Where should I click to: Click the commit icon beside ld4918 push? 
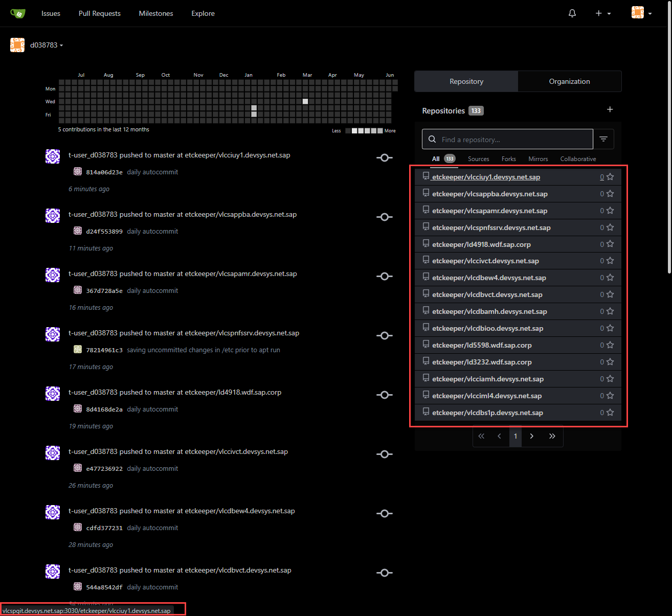click(x=385, y=395)
